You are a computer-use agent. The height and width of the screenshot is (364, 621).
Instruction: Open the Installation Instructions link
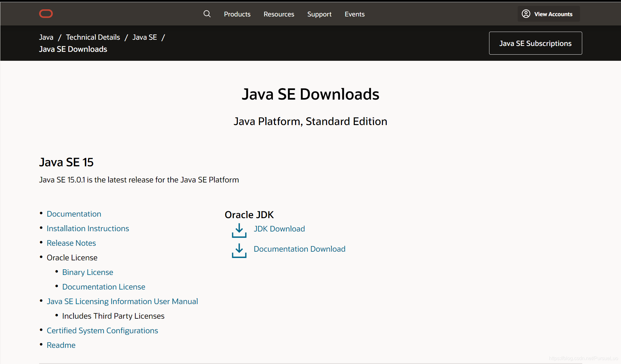coord(88,228)
